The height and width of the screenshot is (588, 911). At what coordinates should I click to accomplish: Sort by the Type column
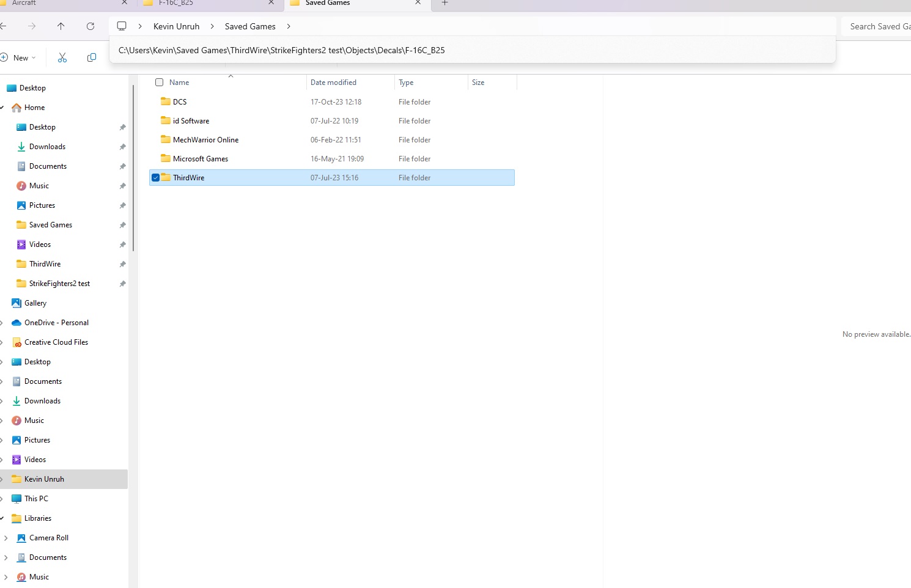406,83
